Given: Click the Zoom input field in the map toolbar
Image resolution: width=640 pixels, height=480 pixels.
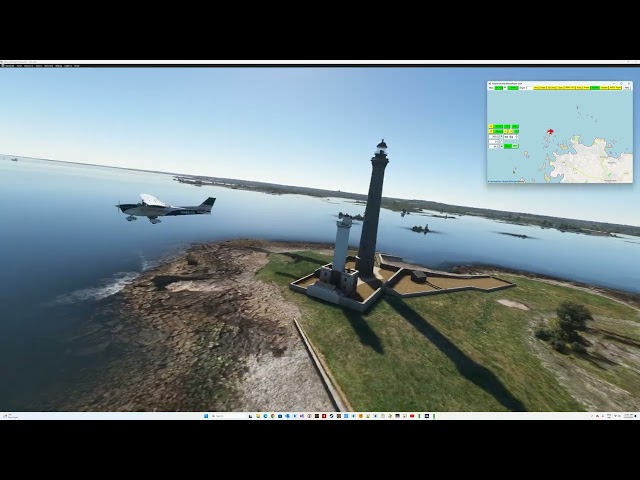Looking at the screenshot, I should [529, 88].
